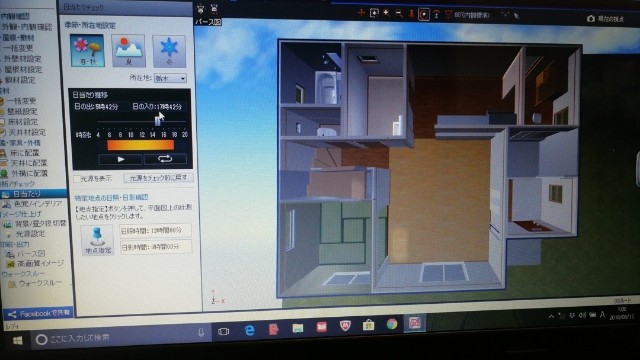
Task: Click the IME input mode A indicator
Action: 603,314
